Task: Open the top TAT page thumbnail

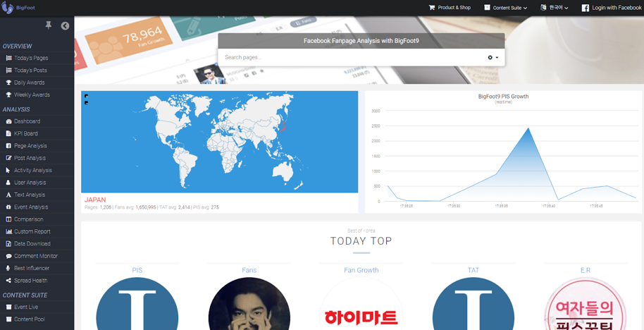Action: [x=473, y=304]
